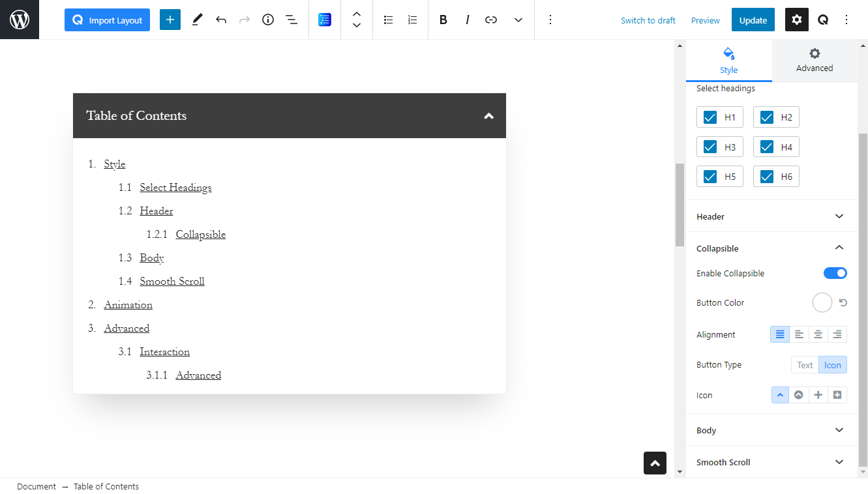The width and height of the screenshot is (868, 494).
Task: Open the Select Headings contents link
Action: pyautogui.click(x=175, y=188)
